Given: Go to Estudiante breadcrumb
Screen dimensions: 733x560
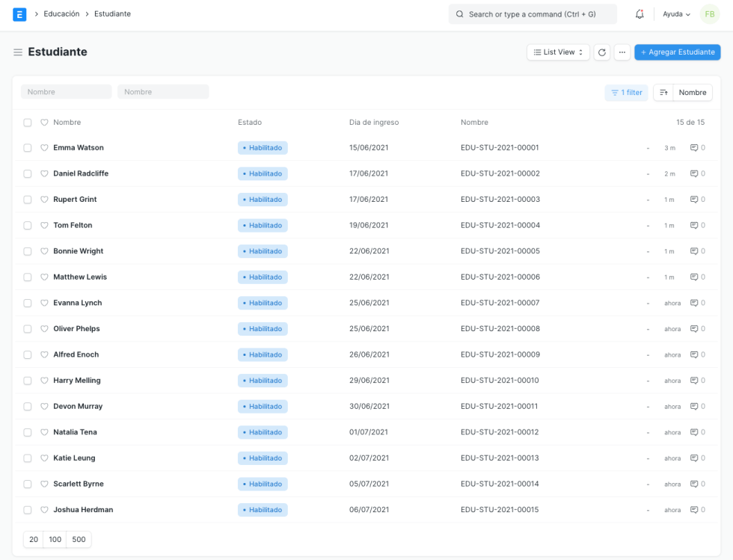Looking at the screenshot, I should [113, 14].
